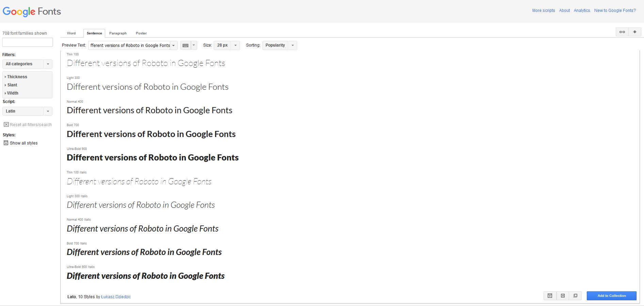The image size is (644, 306).
Task: Click the Quick-use arrow icon for Lato
Action: (x=563, y=296)
